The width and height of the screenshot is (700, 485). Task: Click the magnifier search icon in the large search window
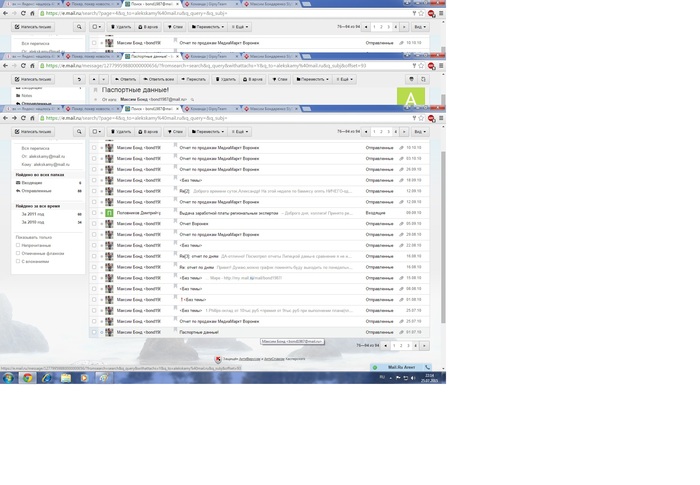pos(79,132)
